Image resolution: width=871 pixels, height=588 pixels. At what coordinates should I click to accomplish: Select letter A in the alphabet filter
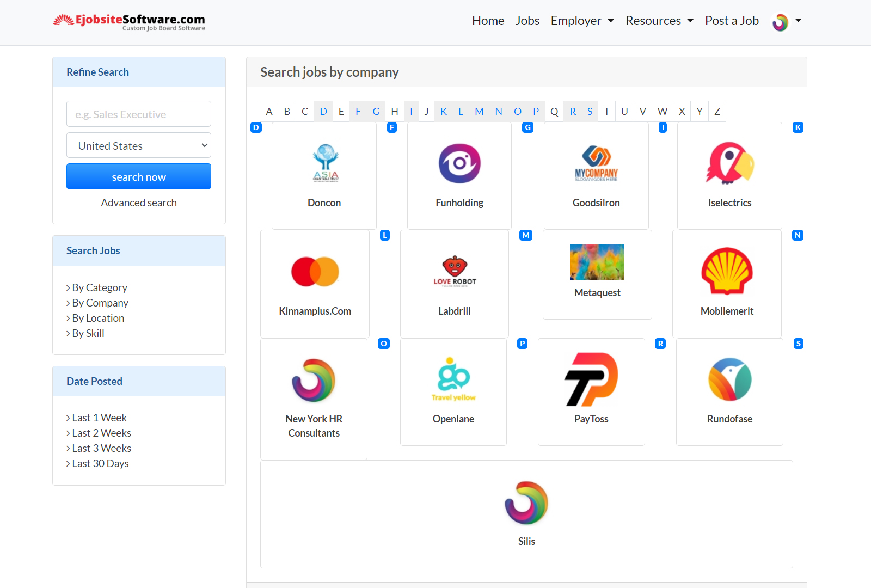click(269, 111)
